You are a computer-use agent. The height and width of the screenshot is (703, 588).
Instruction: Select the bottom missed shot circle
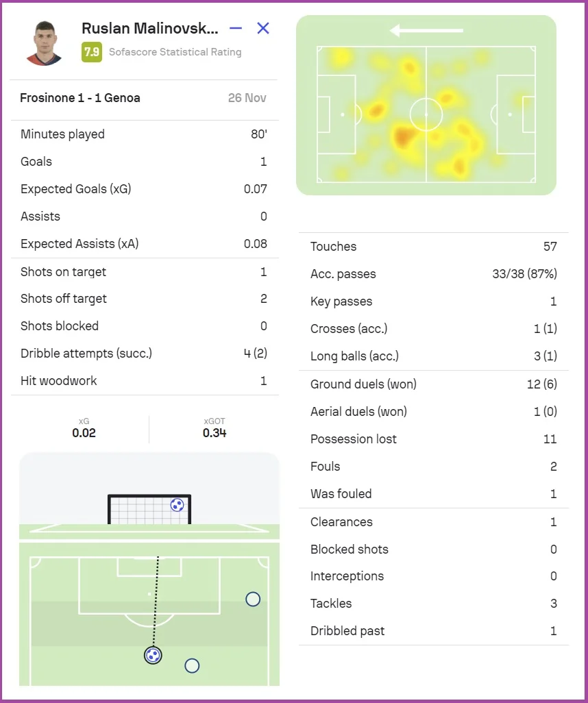point(192,665)
